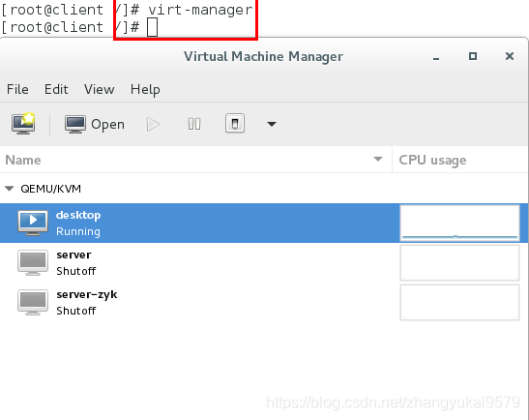
Task: Create a new virtual machine icon
Action: (23, 124)
